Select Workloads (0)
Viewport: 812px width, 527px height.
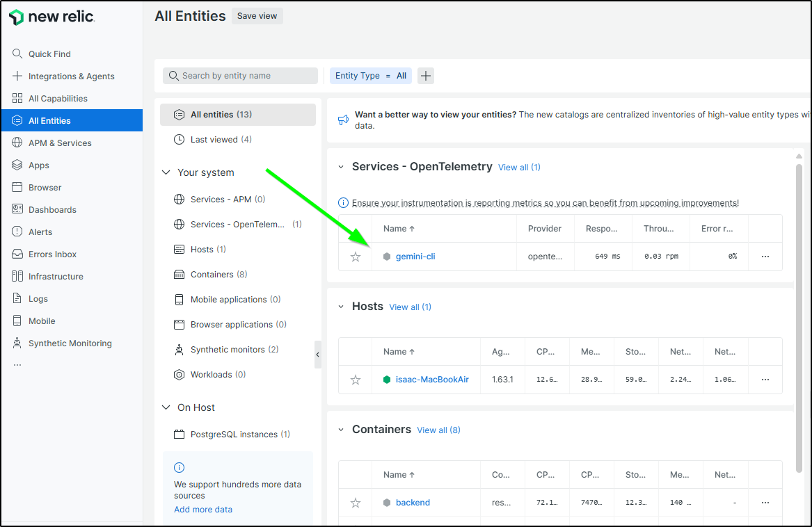pos(218,374)
